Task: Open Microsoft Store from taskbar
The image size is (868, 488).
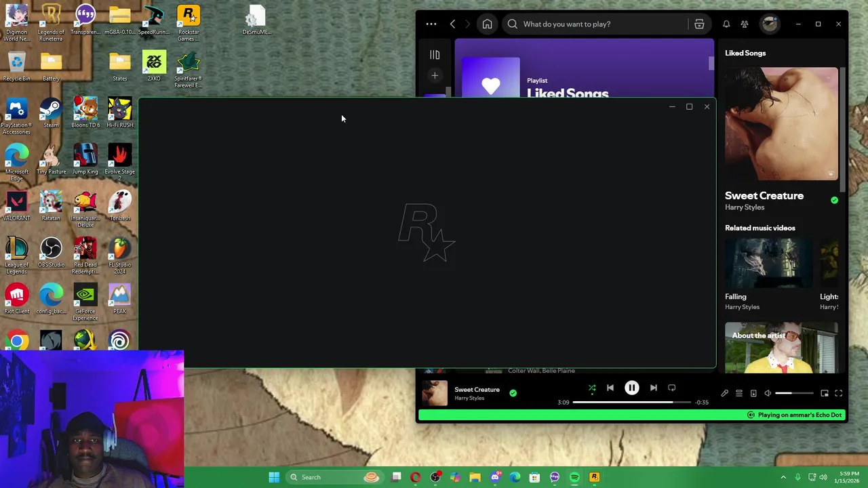Action: tap(534, 477)
